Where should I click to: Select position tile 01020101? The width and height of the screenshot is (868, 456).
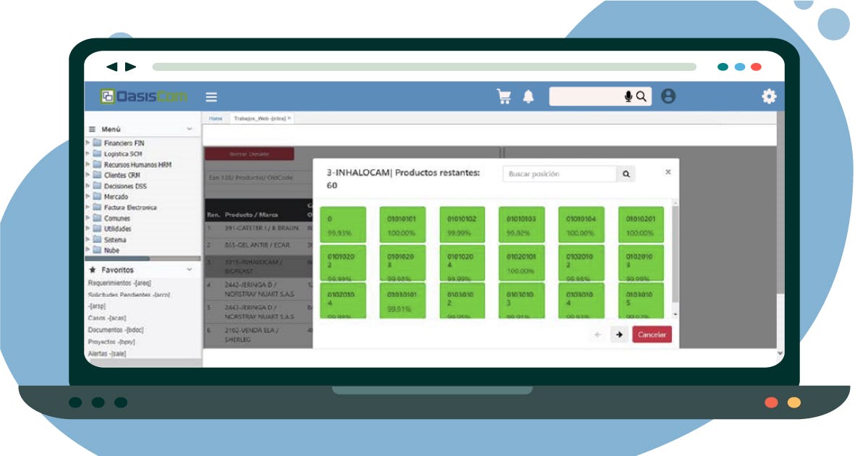click(x=522, y=263)
